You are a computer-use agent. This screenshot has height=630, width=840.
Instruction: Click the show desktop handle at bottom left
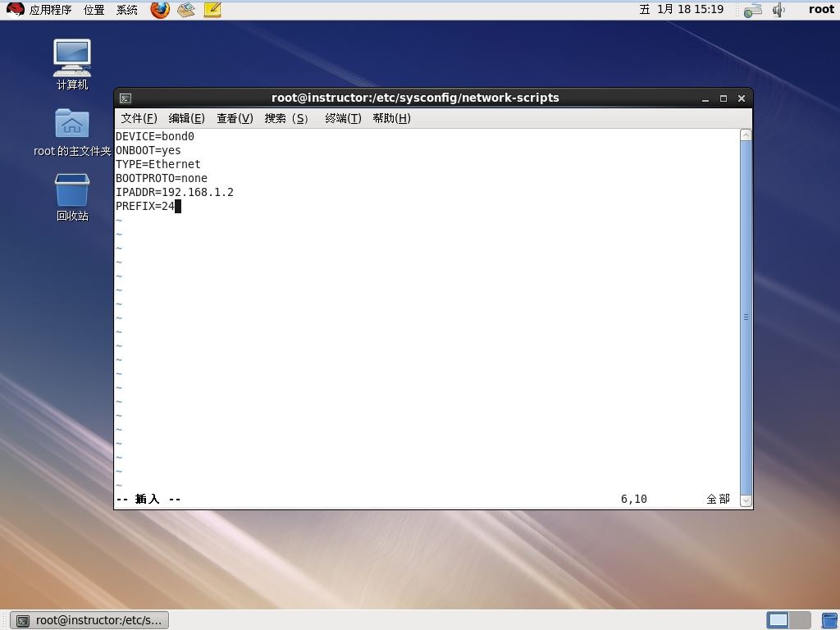tap(4, 620)
